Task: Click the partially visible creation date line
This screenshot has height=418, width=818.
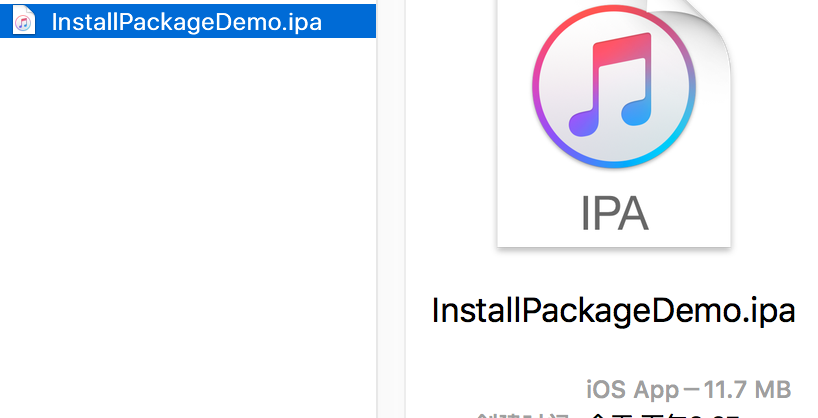Action: 608,415
